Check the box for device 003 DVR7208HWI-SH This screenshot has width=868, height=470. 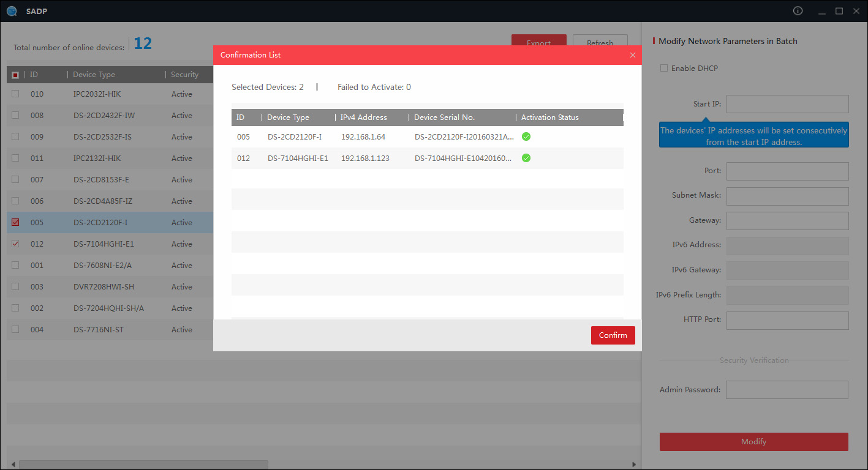point(15,286)
